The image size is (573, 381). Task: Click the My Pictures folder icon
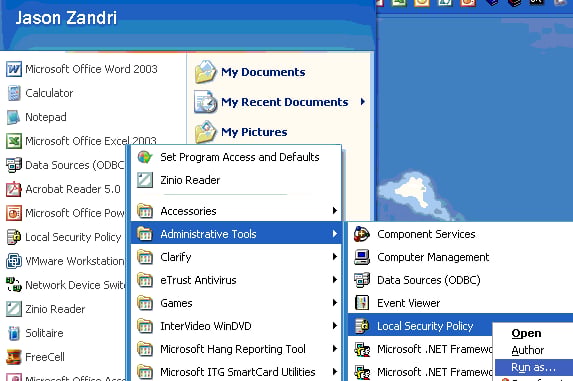coord(205,132)
